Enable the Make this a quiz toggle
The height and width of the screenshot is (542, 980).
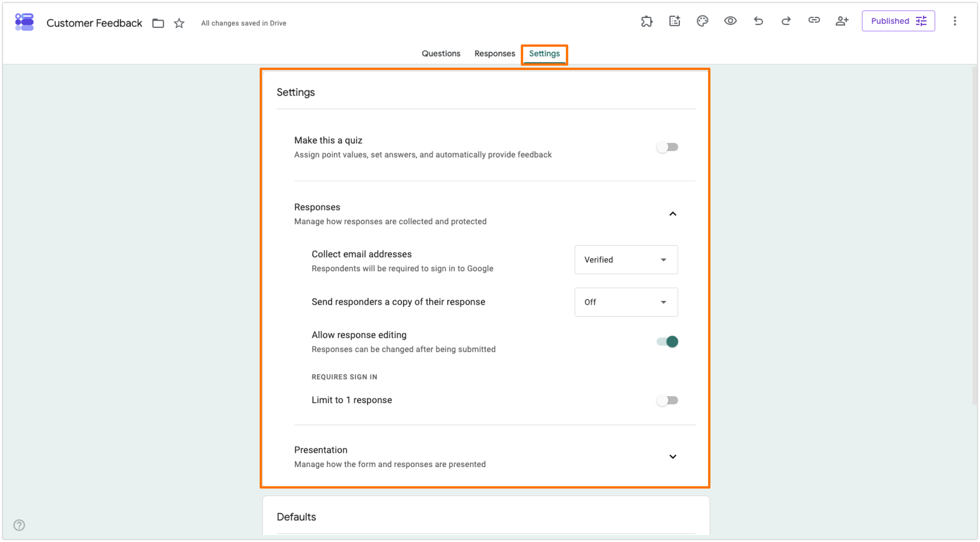[667, 147]
